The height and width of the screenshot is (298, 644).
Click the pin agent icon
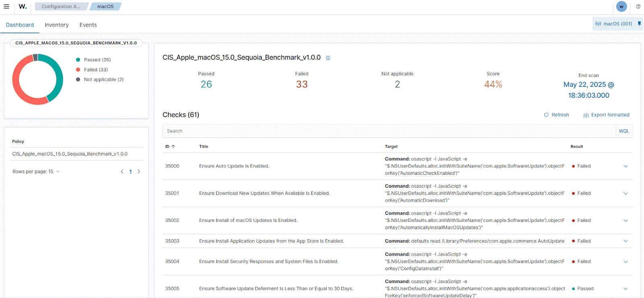pyautogui.click(x=639, y=24)
